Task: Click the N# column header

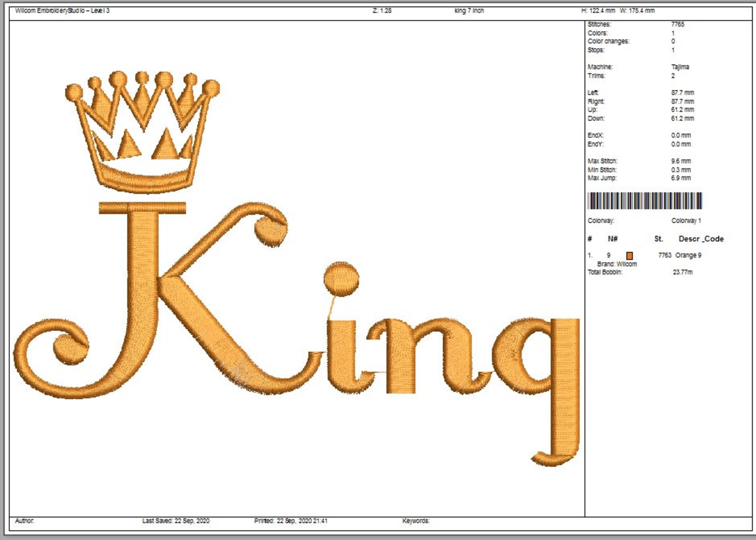Action: 613,239
